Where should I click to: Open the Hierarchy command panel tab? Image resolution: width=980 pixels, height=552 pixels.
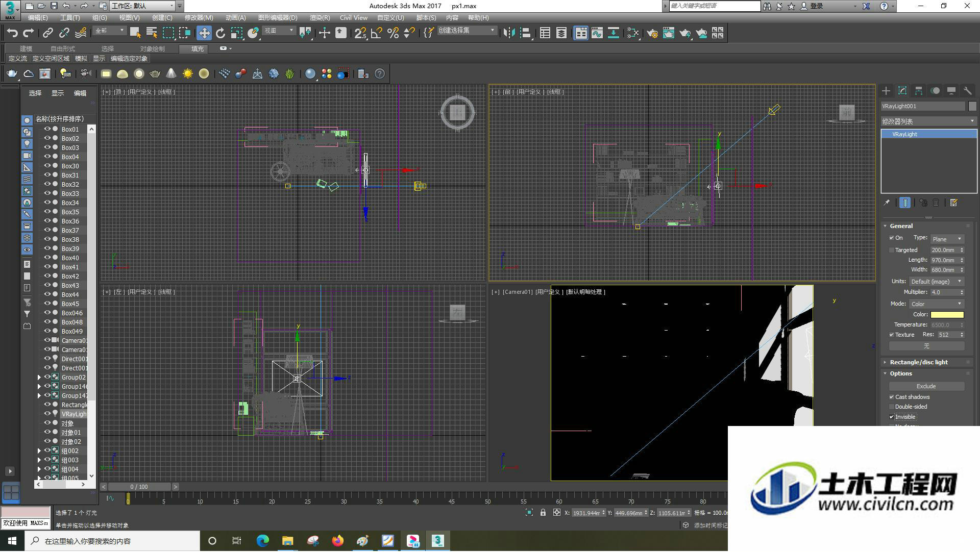point(919,91)
